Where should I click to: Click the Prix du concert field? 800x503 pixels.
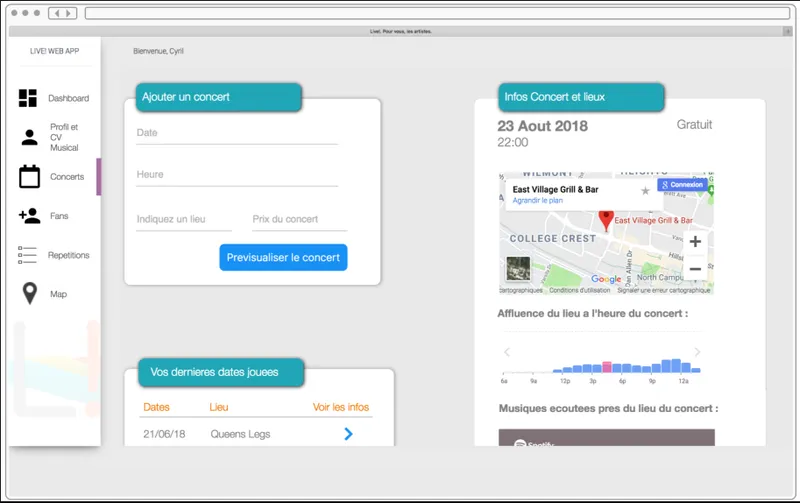299,220
